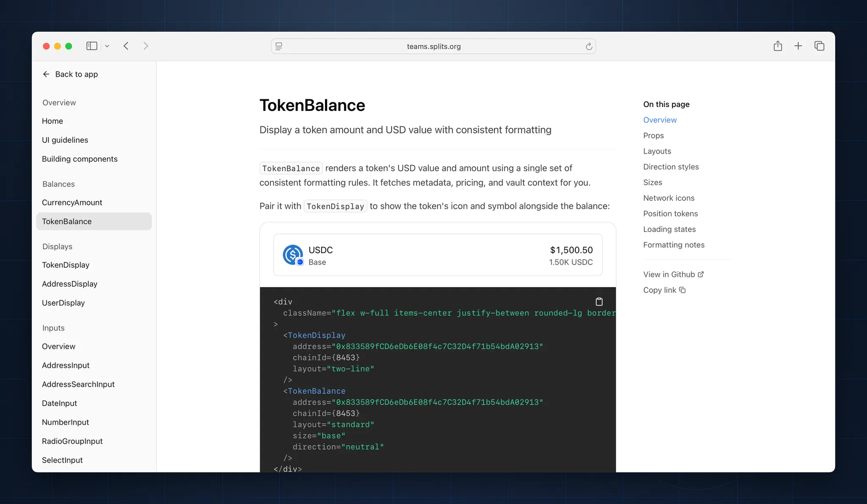
Task: Click the USDC token icon
Action: [293, 255]
